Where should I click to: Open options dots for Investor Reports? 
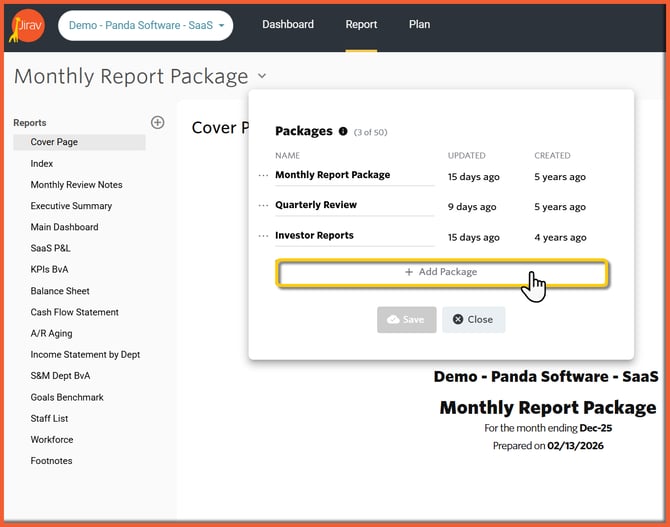pyautogui.click(x=264, y=236)
